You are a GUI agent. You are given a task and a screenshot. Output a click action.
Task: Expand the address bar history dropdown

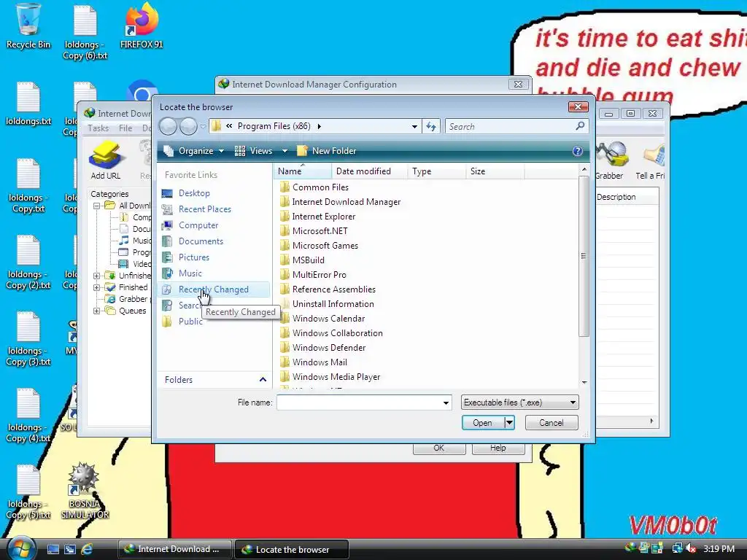pos(414,126)
